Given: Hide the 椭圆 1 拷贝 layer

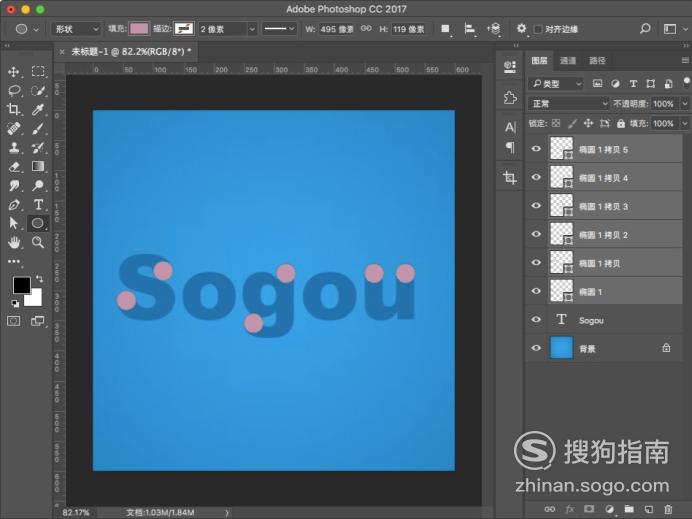Looking at the screenshot, I should [536, 263].
